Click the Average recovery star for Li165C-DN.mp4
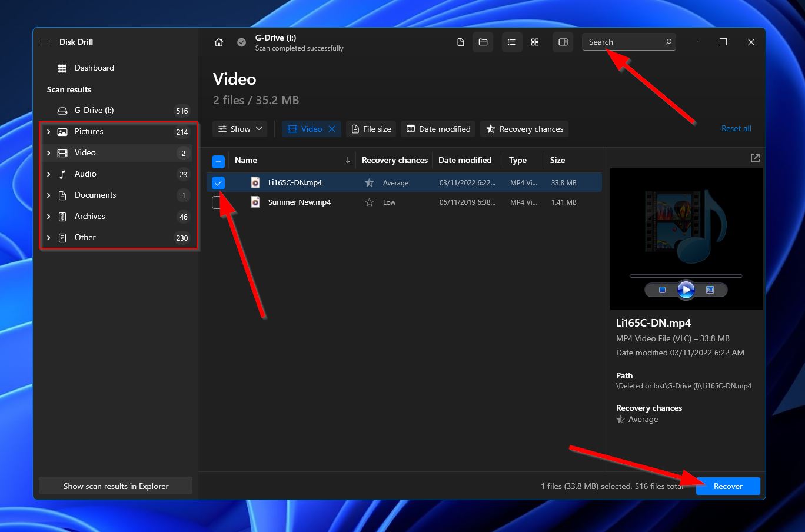Viewport: 805px width, 532px height. [369, 182]
